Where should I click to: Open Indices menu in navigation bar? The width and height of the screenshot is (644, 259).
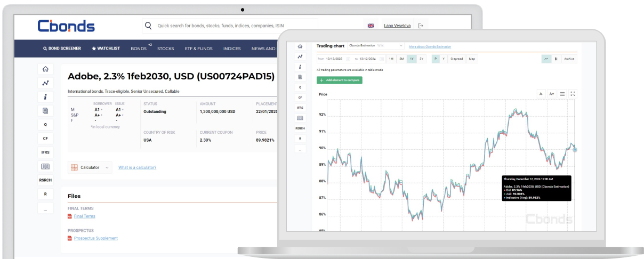(x=232, y=48)
